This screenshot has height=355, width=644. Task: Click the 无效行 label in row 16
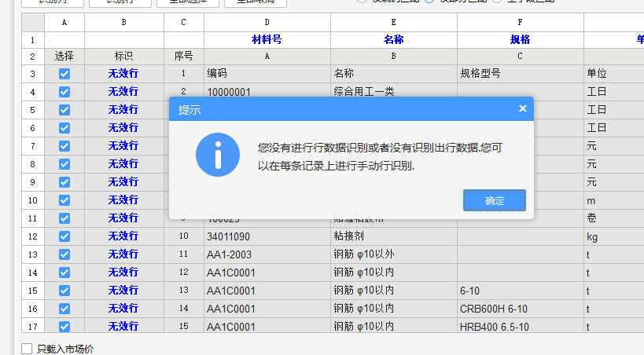[123, 308]
